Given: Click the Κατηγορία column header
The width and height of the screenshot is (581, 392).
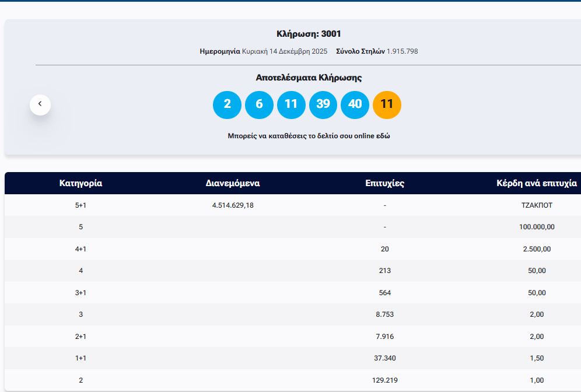Looking at the screenshot, I should [80, 183].
